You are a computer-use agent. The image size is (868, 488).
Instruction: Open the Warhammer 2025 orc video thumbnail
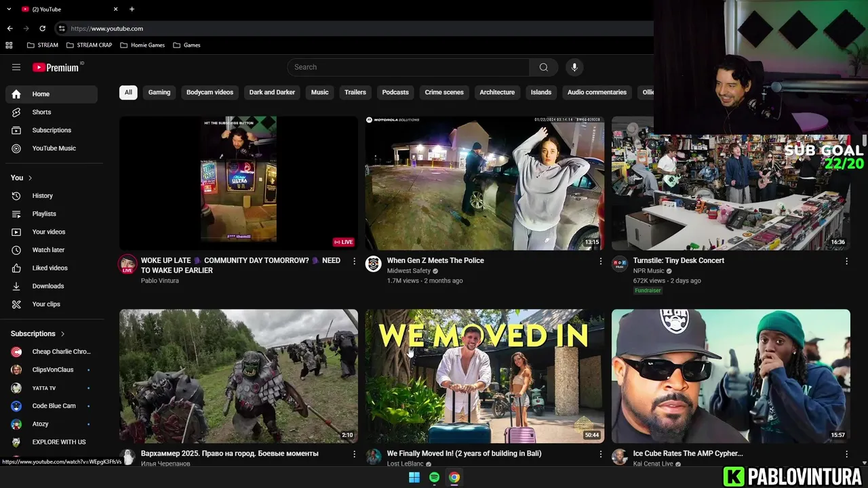[239, 376]
